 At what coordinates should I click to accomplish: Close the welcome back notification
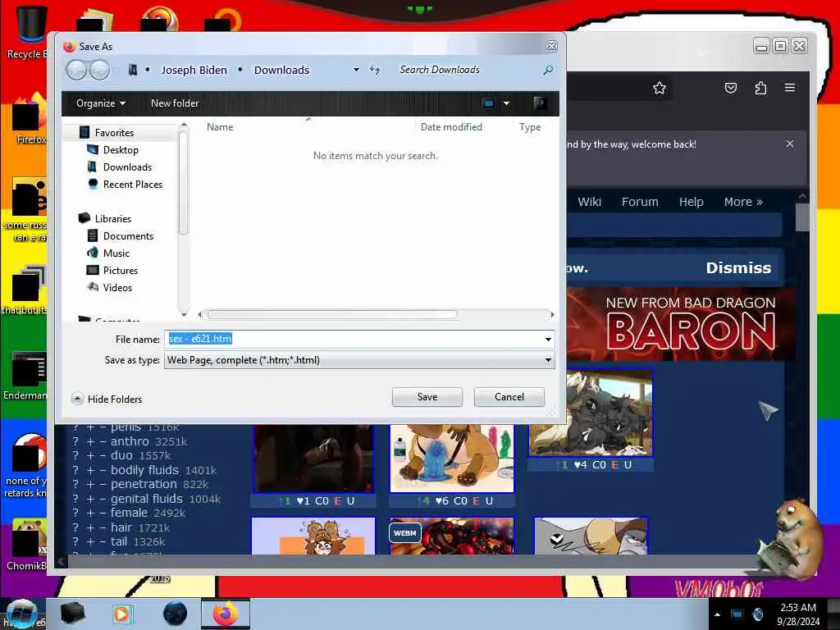tap(790, 144)
